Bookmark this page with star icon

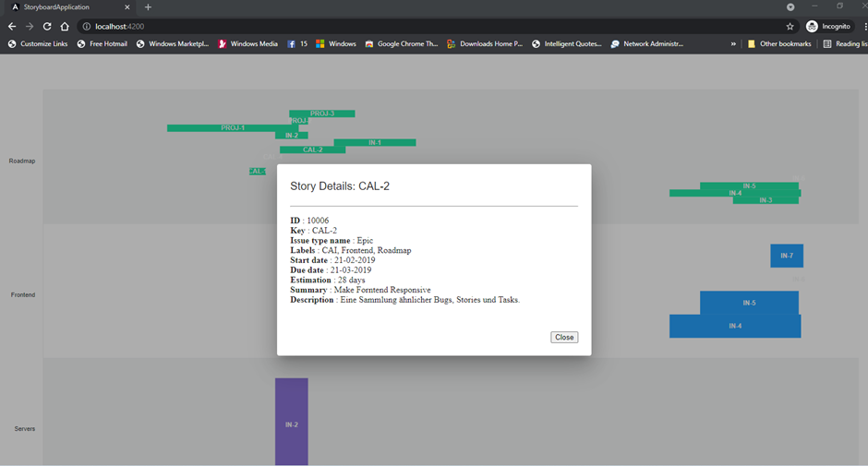[x=790, y=27]
